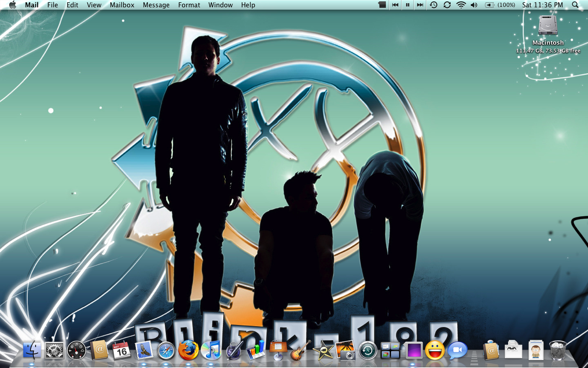This screenshot has height=368, width=588.
Task: Launch iMovie star icon
Action: 323,351
